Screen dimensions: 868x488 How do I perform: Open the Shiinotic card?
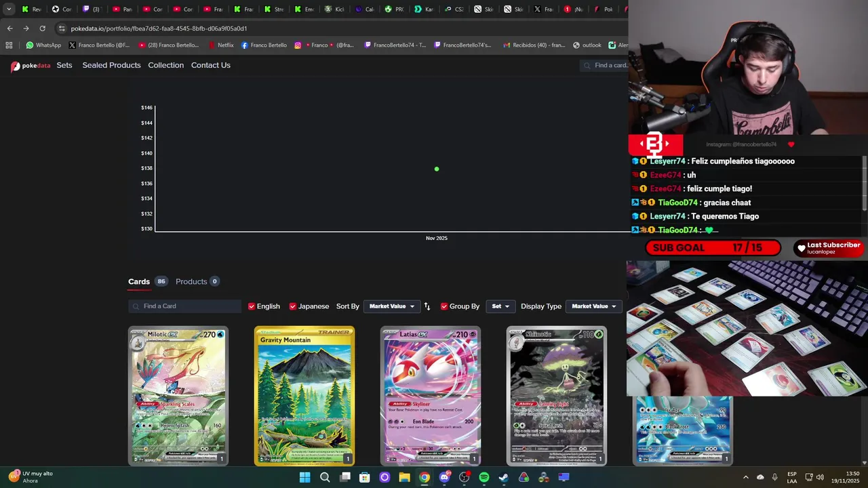coord(557,396)
